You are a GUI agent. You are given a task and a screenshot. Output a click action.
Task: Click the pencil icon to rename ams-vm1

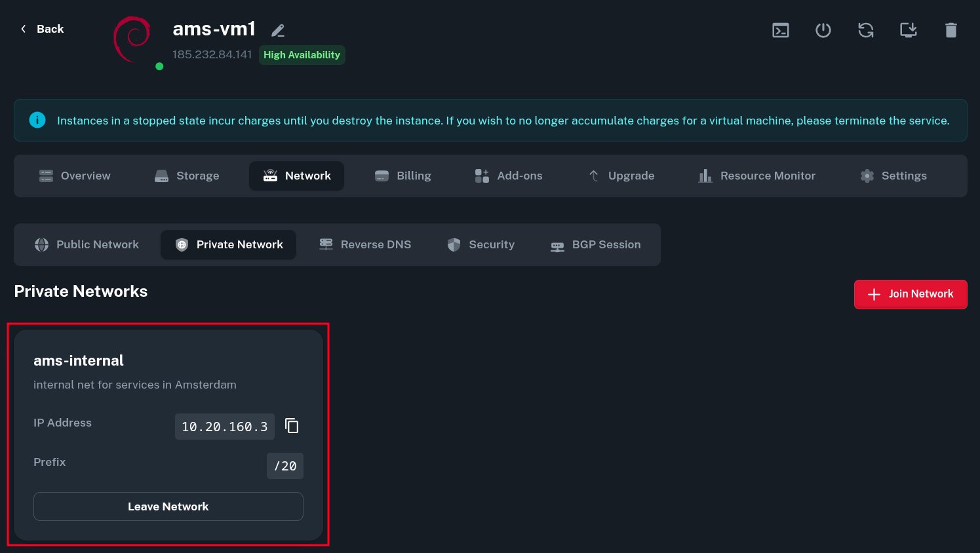tap(278, 31)
